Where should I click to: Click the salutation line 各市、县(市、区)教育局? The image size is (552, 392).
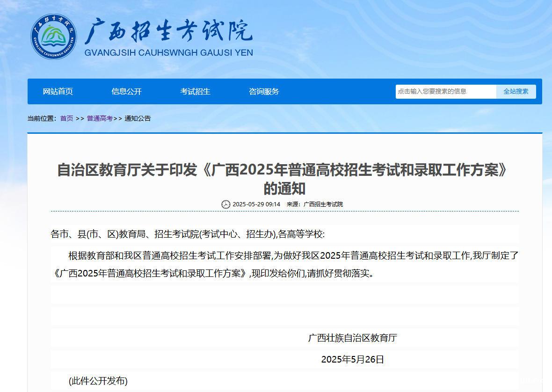(x=188, y=234)
